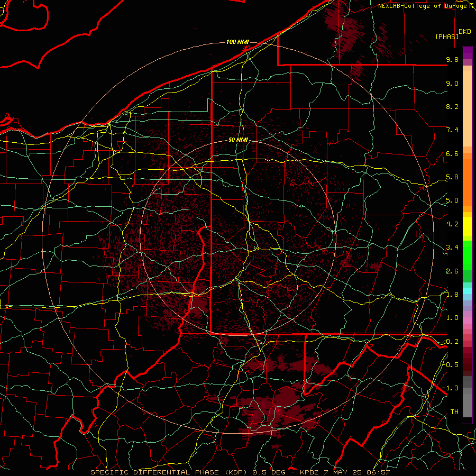Select the 9.0 value on the scale
476x476 pixels.
(x=452, y=83)
